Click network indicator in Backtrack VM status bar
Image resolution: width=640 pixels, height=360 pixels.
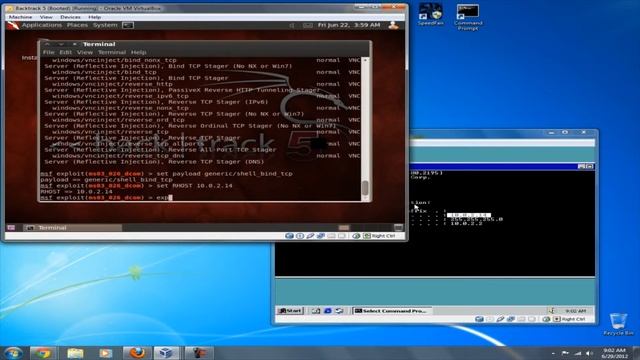point(321,236)
